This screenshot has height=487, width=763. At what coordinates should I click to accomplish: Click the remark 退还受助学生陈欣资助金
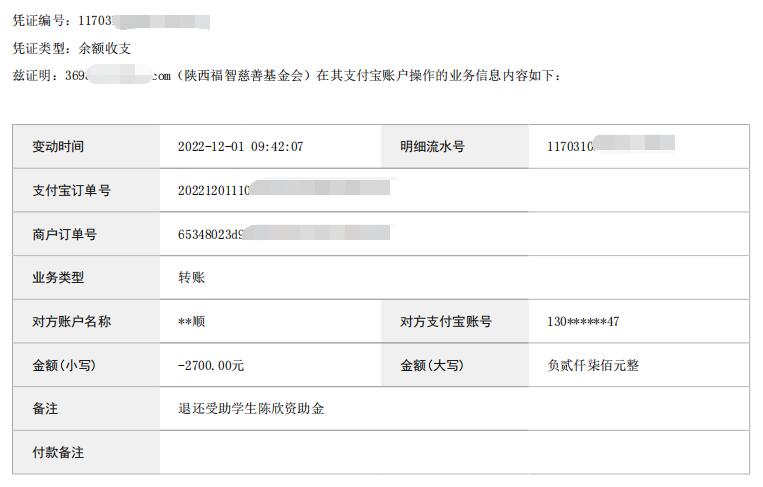(x=251, y=409)
